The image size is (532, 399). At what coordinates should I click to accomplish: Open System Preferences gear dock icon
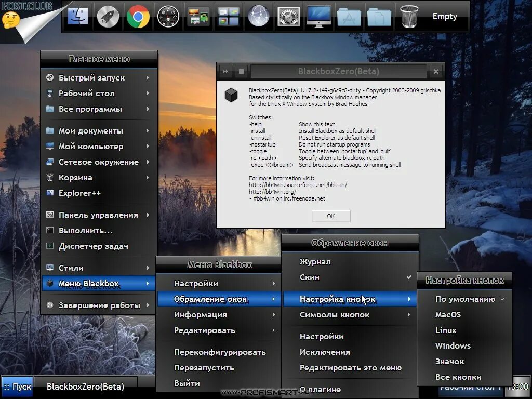point(288,16)
